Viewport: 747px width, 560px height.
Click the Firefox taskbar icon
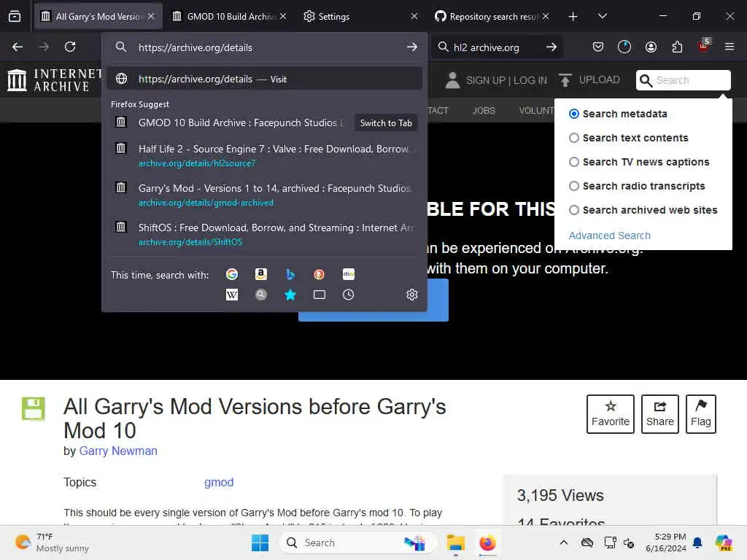point(487,542)
